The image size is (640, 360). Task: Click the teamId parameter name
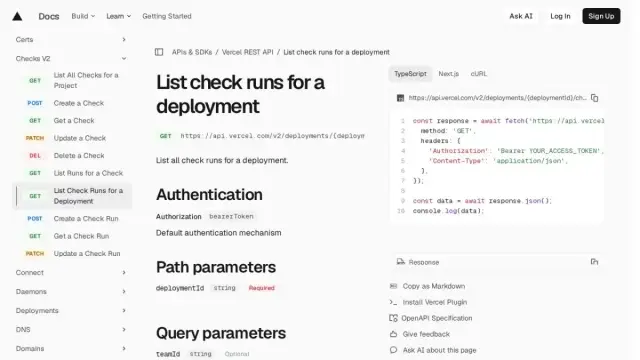pyautogui.click(x=168, y=354)
